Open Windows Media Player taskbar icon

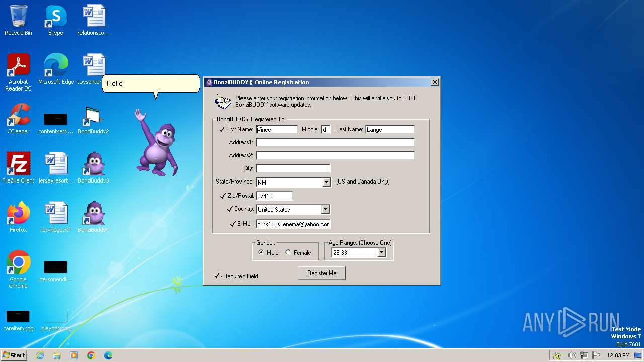pos(74,355)
